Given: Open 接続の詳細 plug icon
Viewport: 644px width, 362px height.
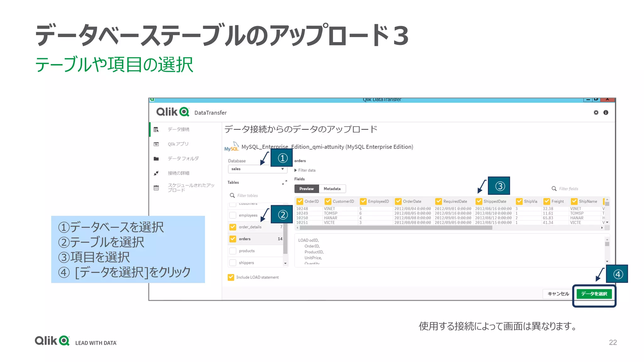Looking at the screenshot, I should tap(156, 173).
